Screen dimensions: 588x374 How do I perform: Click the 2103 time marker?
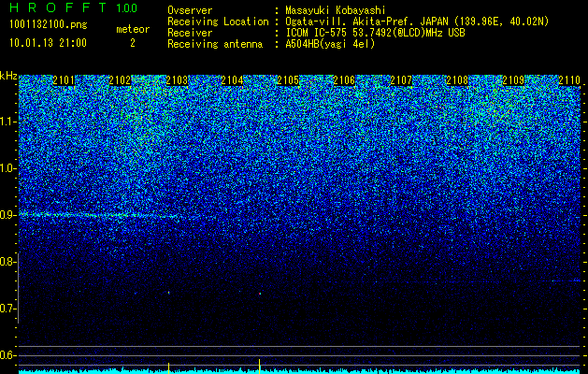point(177,79)
